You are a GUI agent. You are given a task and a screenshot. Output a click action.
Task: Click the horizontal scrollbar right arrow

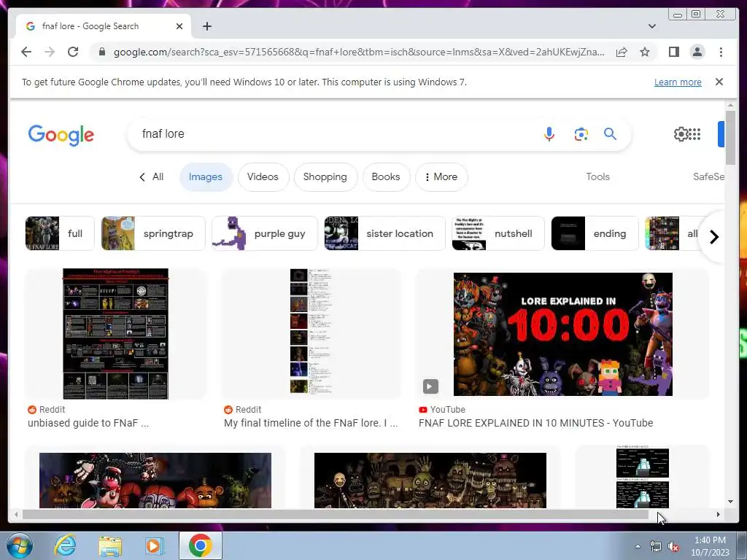point(718,514)
